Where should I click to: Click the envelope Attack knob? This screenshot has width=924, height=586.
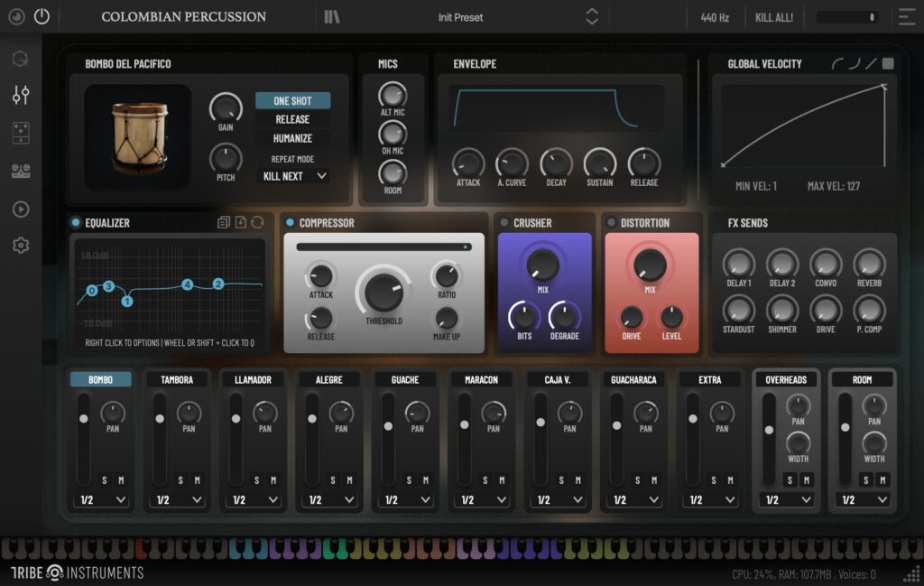coord(468,163)
